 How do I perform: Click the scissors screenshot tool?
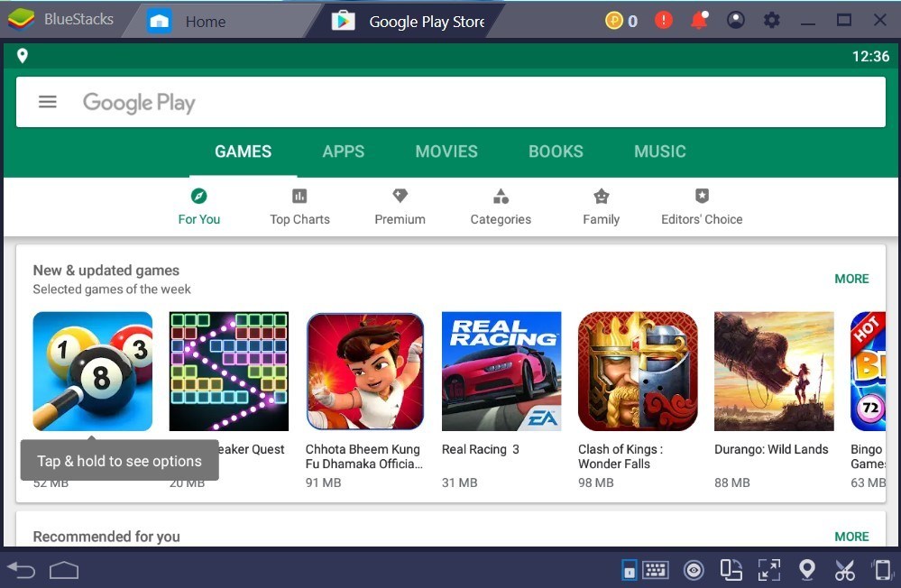point(844,569)
